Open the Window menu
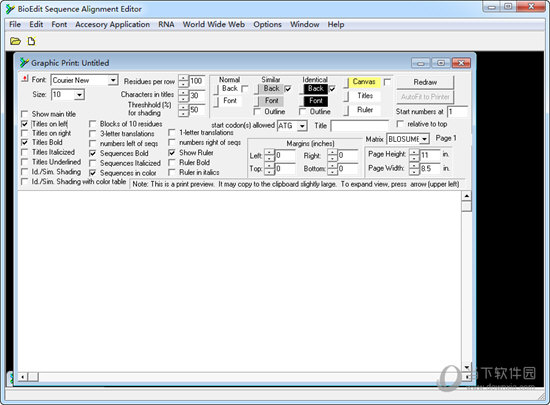This screenshot has height=405, width=550. (x=304, y=25)
